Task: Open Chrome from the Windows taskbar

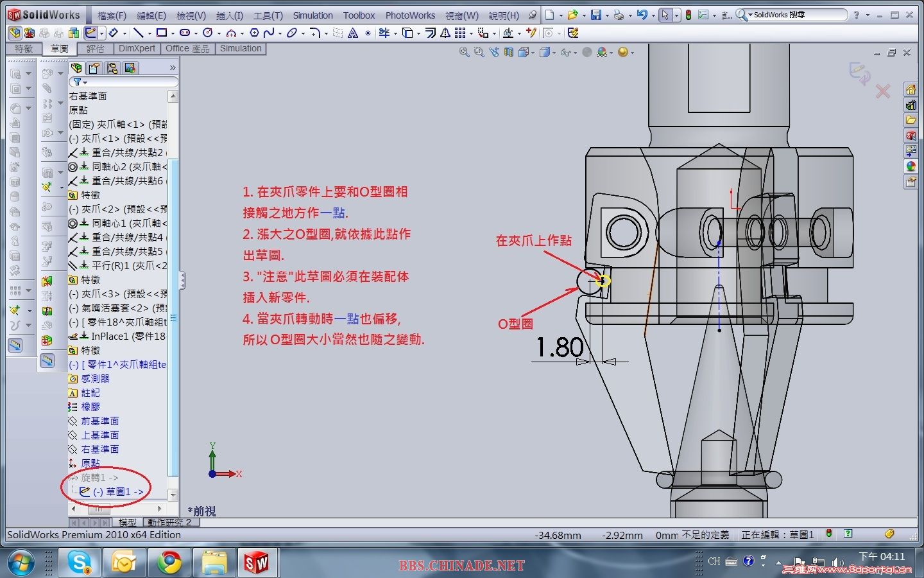Action: [x=169, y=563]
